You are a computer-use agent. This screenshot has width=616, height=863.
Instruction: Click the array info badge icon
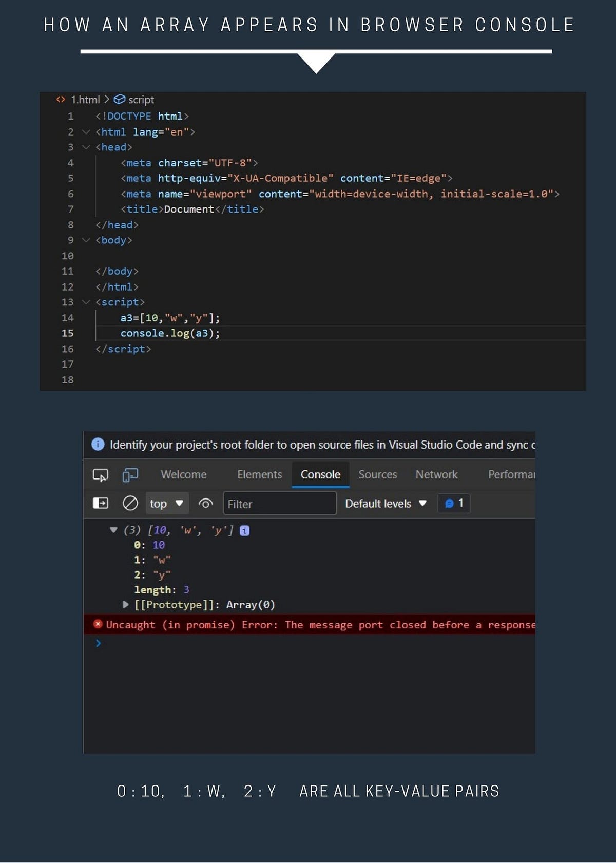(x=245, y=531)
